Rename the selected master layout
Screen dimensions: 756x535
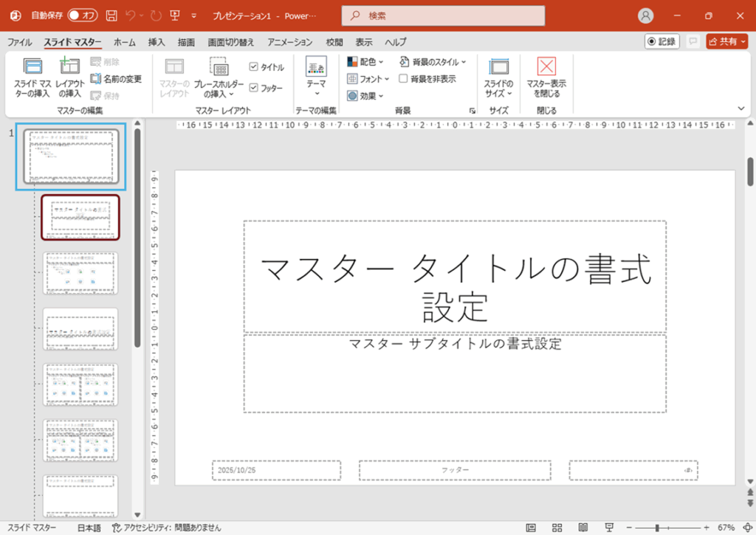click(x=114, y=78)
